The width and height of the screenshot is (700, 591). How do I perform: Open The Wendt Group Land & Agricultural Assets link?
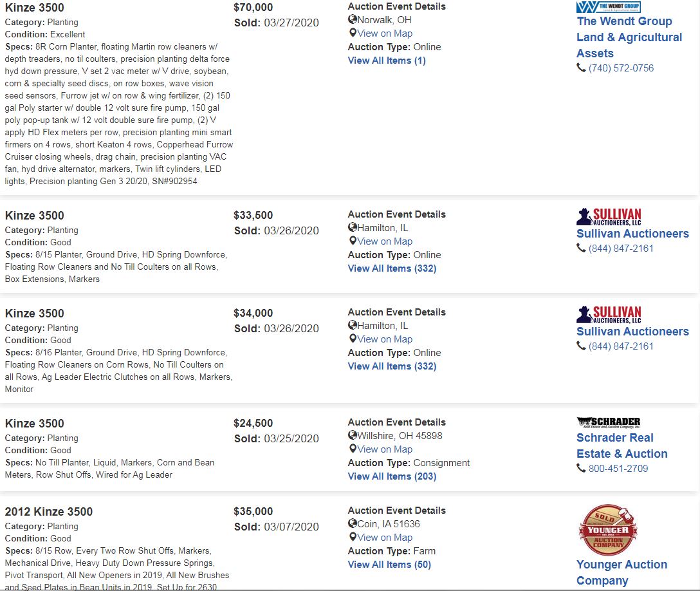(x=629, y=37)
